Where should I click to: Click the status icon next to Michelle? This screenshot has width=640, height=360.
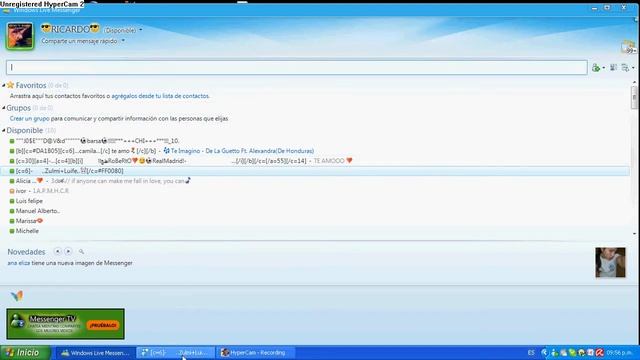tap(12, 231)
